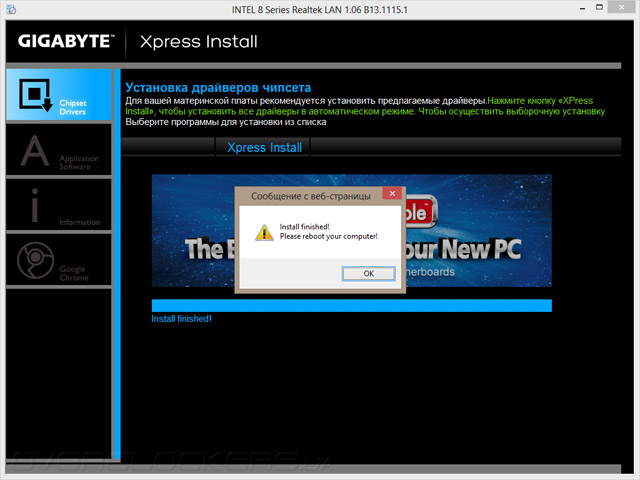Open the Chipset Drivers section

[59, 95]
